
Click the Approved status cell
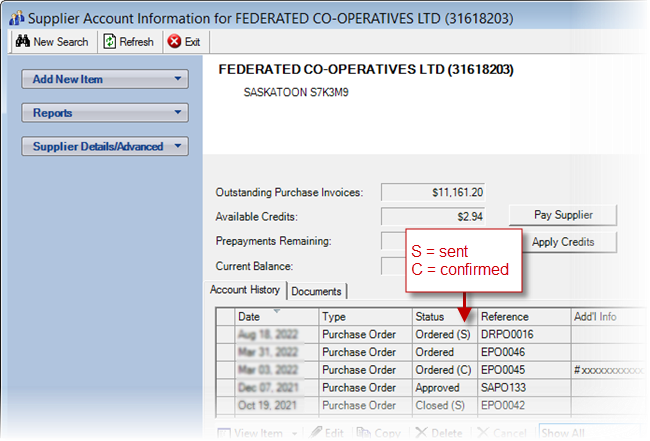coord(444,388)
